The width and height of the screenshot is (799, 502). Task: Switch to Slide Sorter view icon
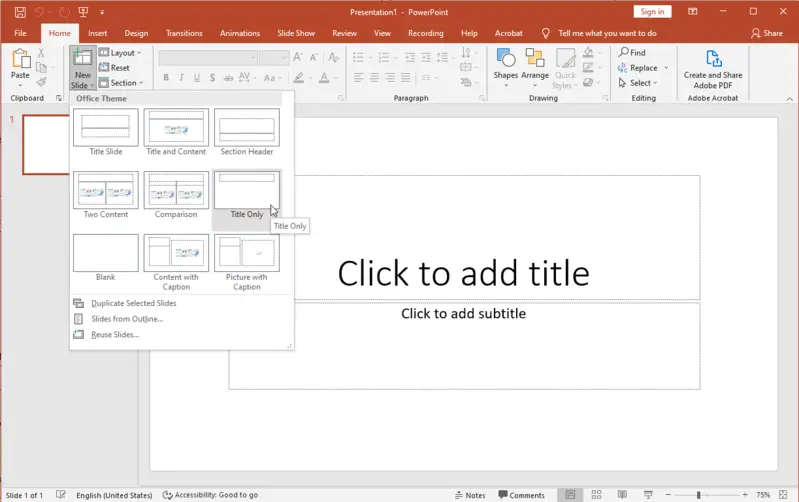click(x=596, y=494)
